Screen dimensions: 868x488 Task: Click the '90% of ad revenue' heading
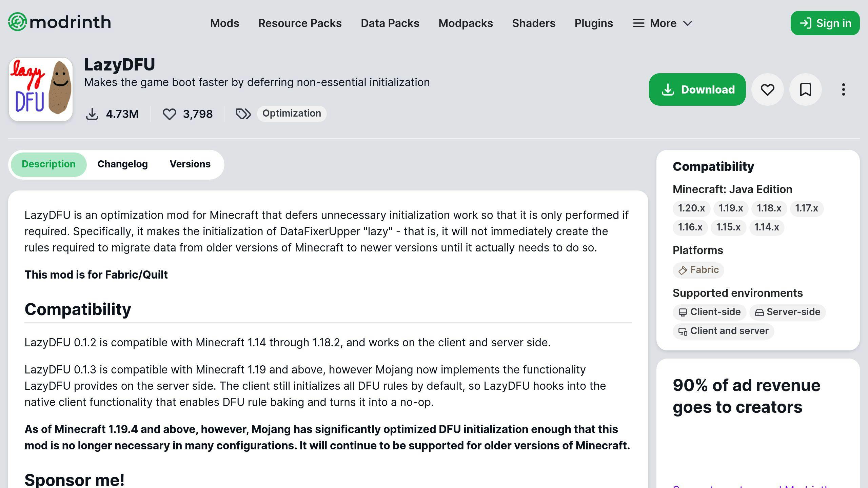[x=746, y=396]
